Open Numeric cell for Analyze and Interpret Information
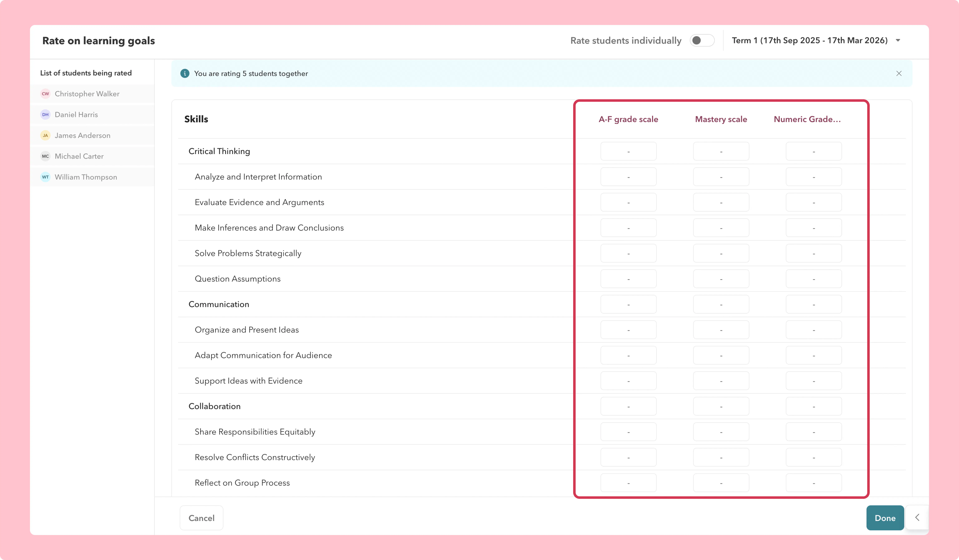This screenshot has height=560, width=959. [814, 177]
